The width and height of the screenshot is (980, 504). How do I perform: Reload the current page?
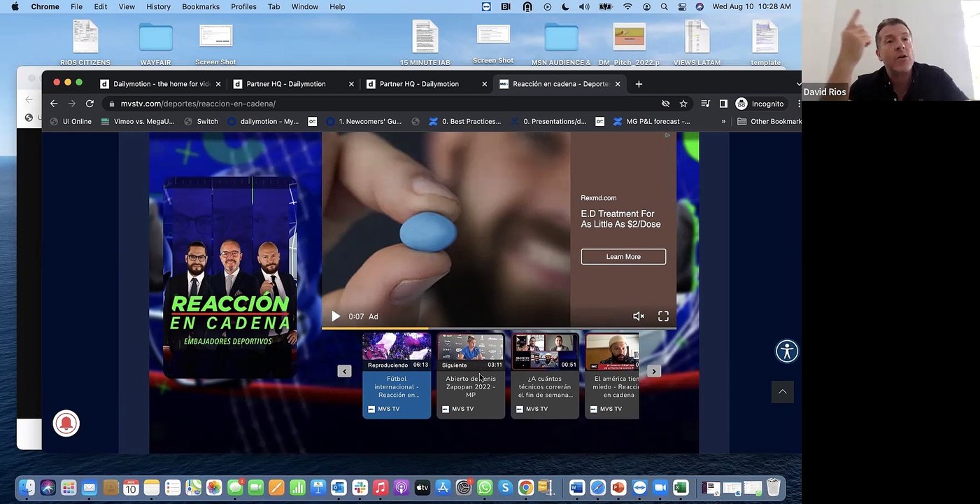(90, 104)
